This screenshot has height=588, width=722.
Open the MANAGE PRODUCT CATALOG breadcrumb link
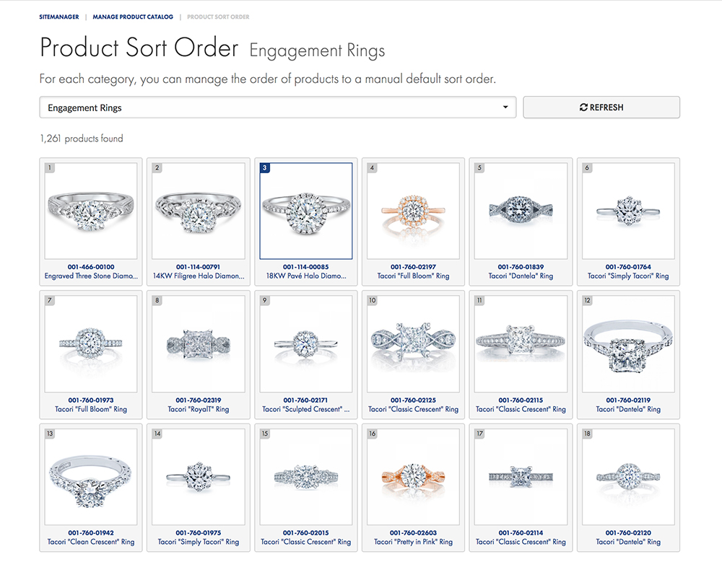point(133,17)
